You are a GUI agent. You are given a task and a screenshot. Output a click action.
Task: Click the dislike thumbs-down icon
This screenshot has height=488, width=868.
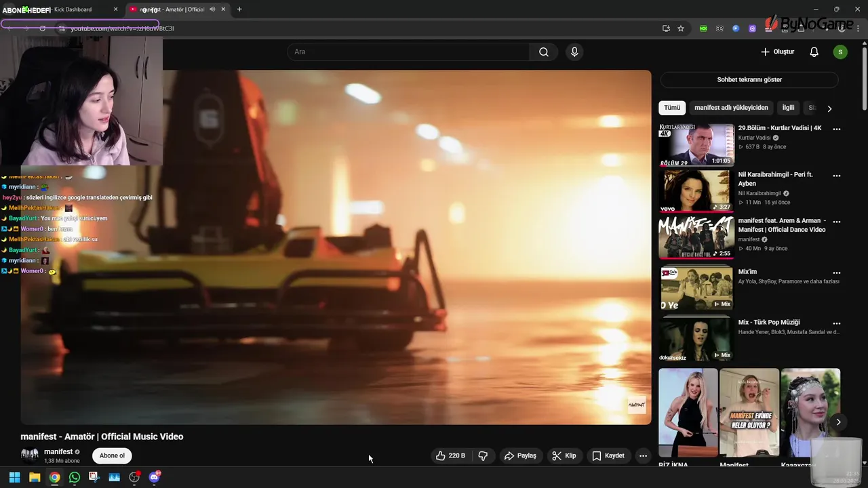click(483, 455)
